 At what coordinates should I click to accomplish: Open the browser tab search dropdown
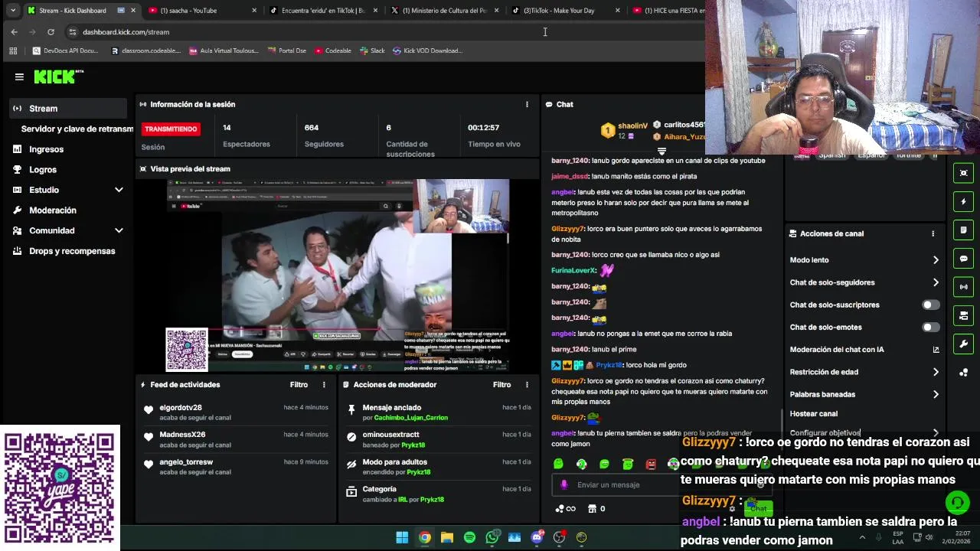(x=13, y=11)
